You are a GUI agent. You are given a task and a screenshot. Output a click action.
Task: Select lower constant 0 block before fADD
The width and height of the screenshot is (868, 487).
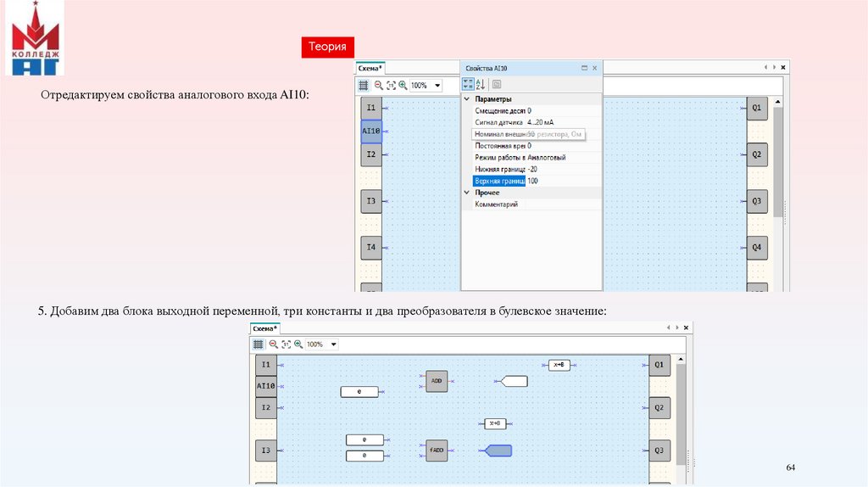coord(364,456)
